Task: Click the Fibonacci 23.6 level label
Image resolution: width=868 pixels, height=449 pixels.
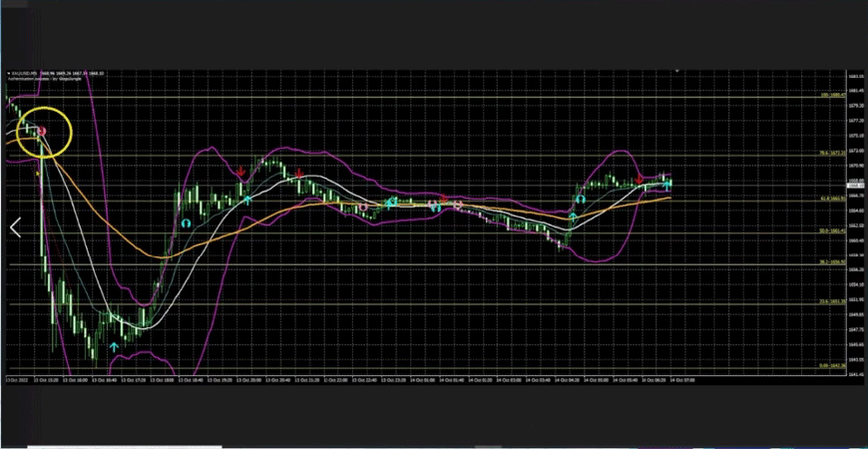Action: [833, 301]
